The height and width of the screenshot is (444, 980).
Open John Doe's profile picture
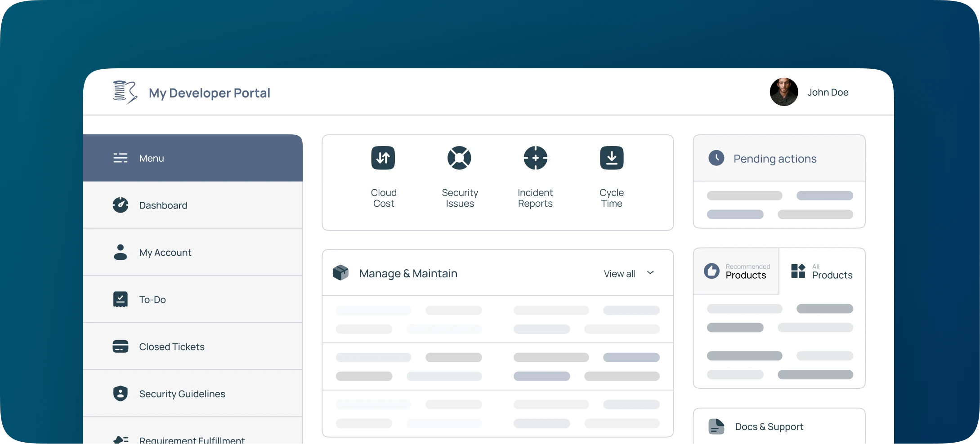[x=783, y=92]
